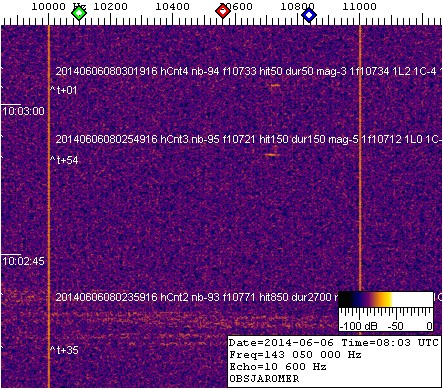
Task: Click the Freq=143 050 000 Hz text
Action: (x=295, y=355)
